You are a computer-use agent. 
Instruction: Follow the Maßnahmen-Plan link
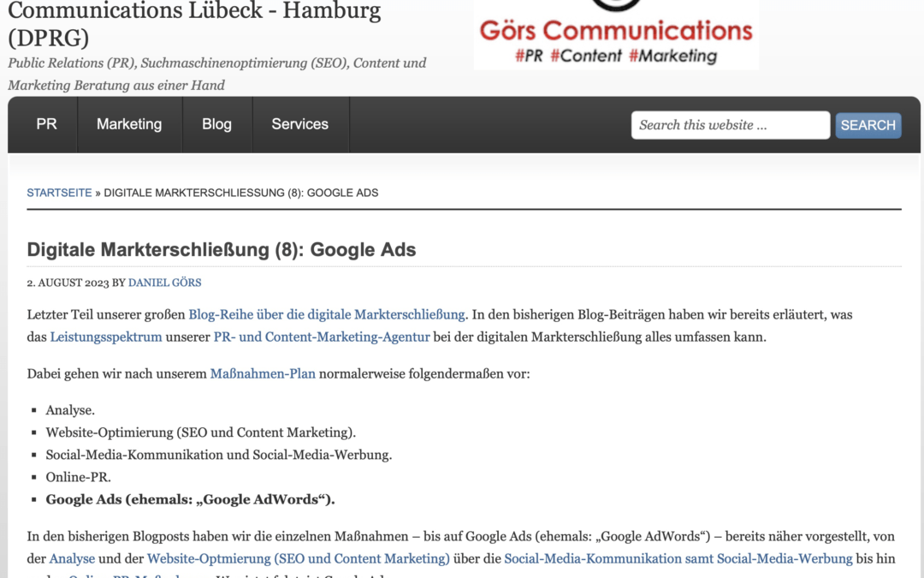coord(263,373)
